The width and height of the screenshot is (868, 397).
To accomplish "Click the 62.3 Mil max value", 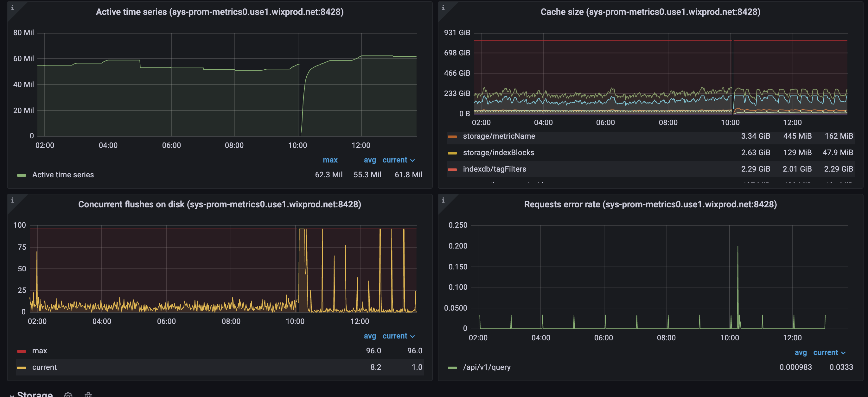I will 329,175.
